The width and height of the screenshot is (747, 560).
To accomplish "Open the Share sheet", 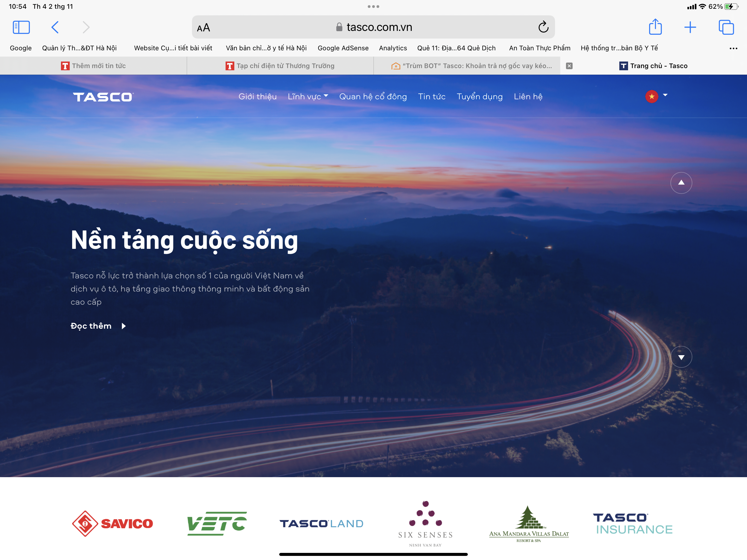I will pyautogui.click(x=655, y=27).
